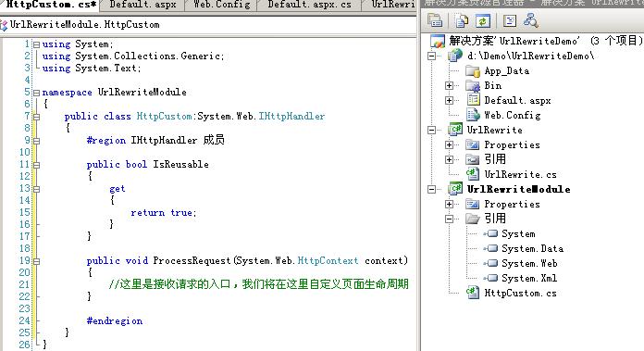Click open 引用 folder icon under UrlRewriteModule
644x351 pixels.
click(x=473, y=219)
